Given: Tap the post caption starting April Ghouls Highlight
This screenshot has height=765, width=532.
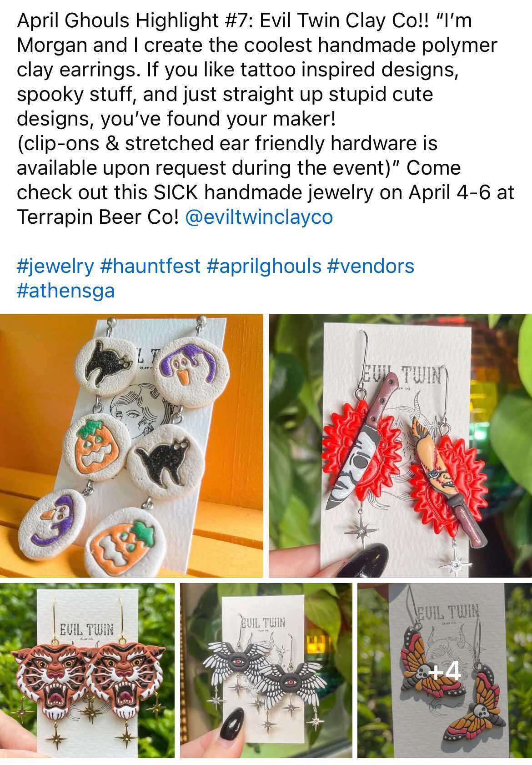Looking at the screenshot, I should tap(266, 119).
